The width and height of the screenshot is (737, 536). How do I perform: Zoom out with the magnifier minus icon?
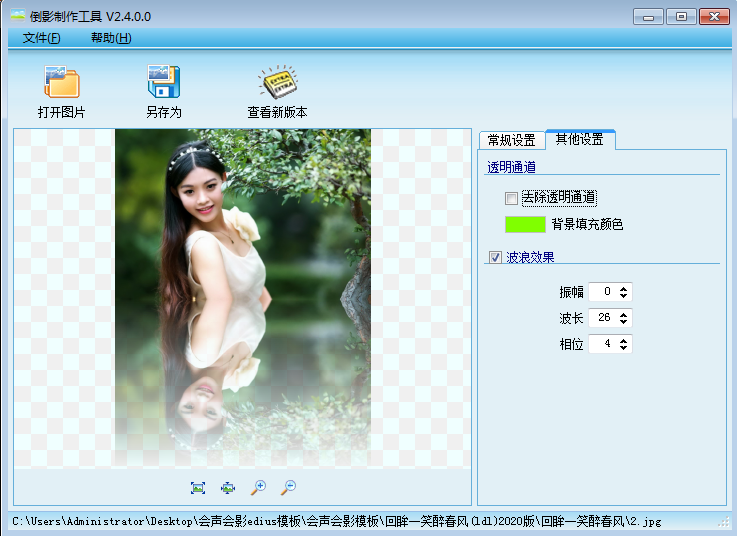pos(288,487)
